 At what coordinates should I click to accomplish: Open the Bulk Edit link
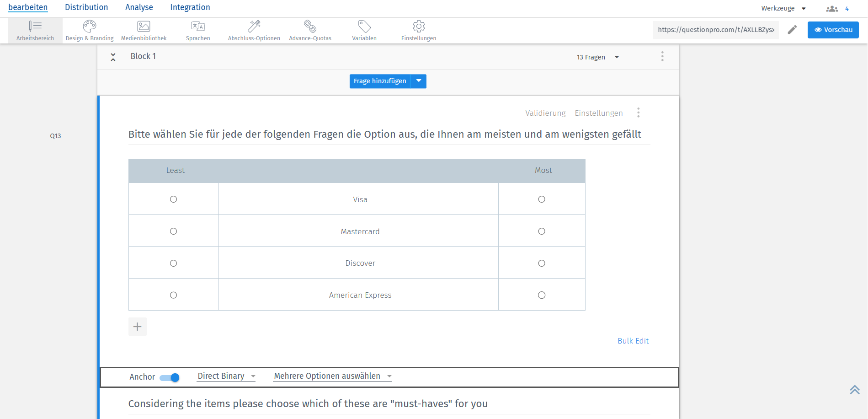633,341
